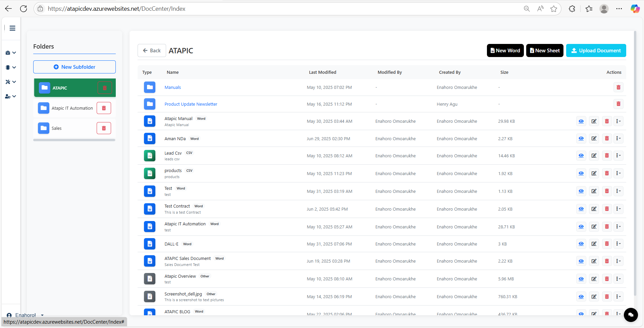Open the hamburger menu in the sidebar
Image resolution: width=644 pixels, height=328 pixels.
[12, 28]
